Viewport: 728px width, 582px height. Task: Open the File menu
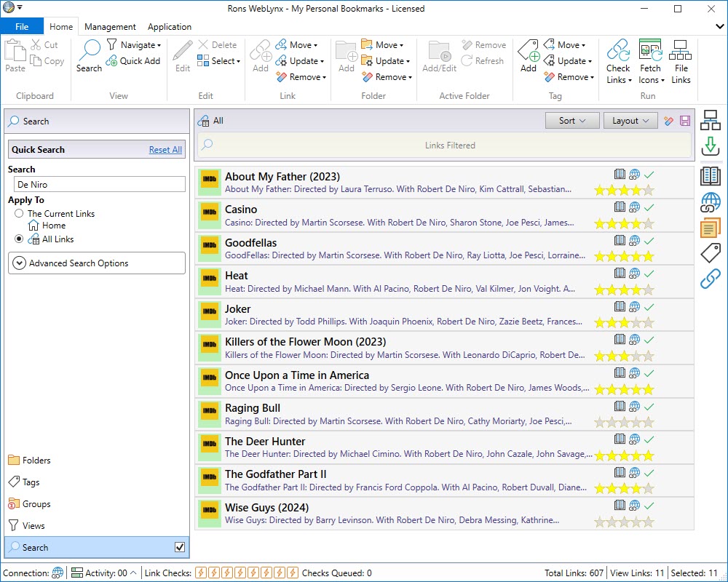click(x=22, y=27)
